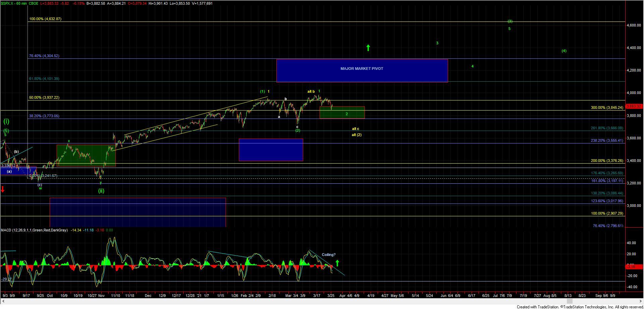
Task: Click the 3/25 date on the time axis
Action: tap(331, 296)
